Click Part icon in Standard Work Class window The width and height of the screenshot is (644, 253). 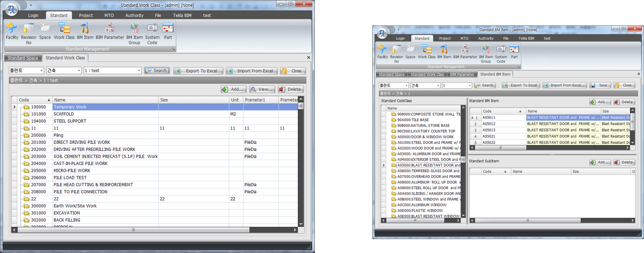tap(168, 31)
